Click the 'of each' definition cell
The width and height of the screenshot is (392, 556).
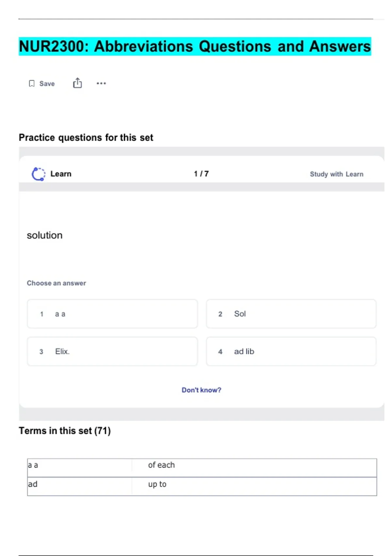coord(161,465)
